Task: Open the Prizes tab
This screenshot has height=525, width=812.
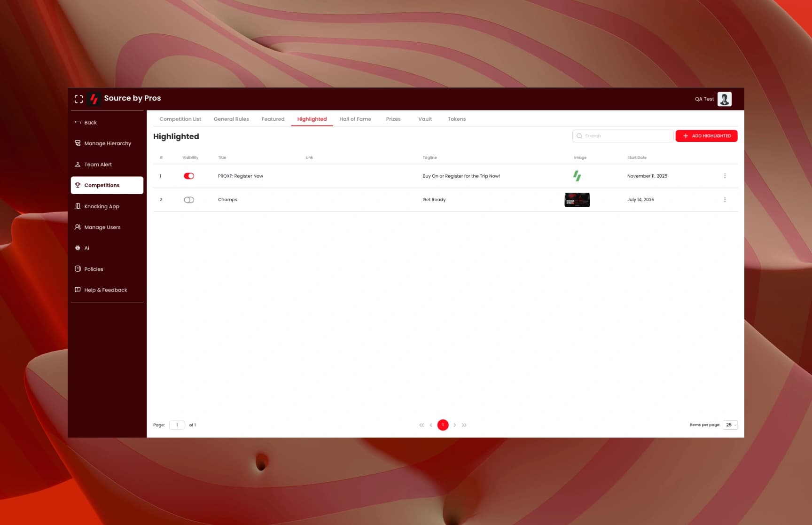Action: click(x=393, y=119)
